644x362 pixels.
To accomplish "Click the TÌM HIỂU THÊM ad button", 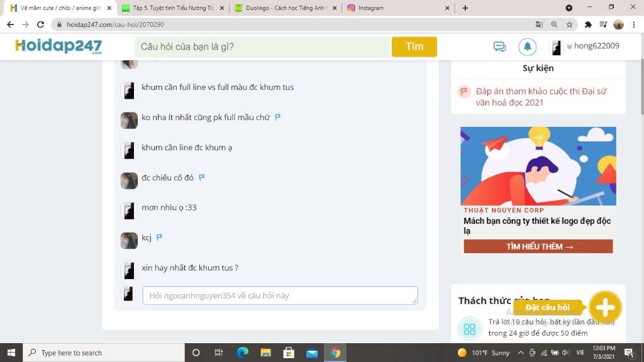I will 538,246.
